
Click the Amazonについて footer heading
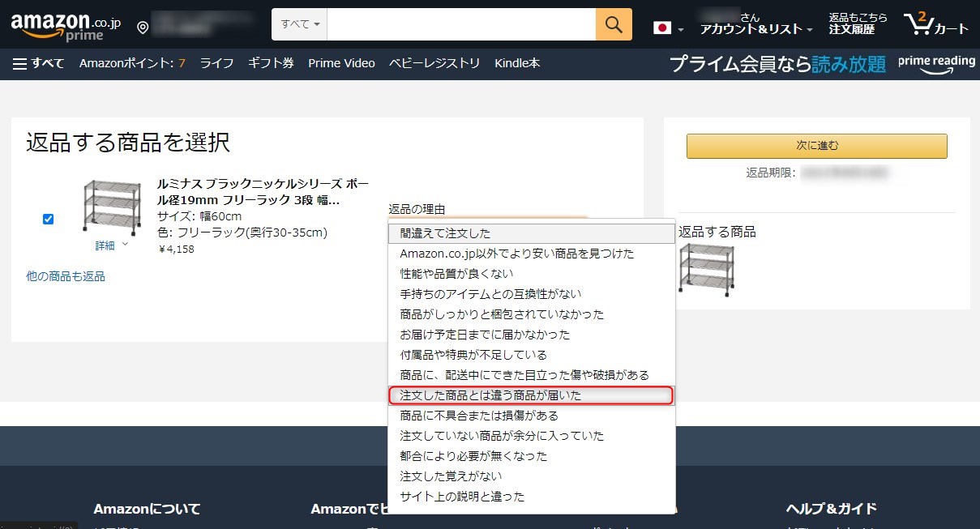[147, 509]
